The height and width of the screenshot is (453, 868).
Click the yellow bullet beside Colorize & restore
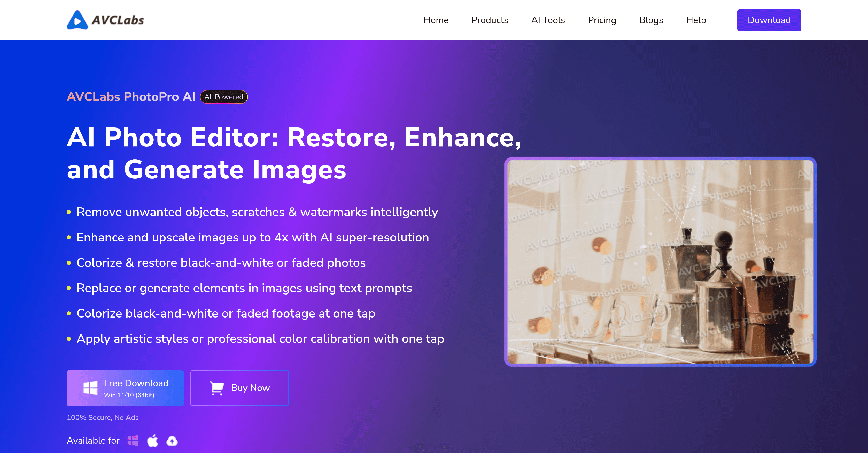click(69, 262)
